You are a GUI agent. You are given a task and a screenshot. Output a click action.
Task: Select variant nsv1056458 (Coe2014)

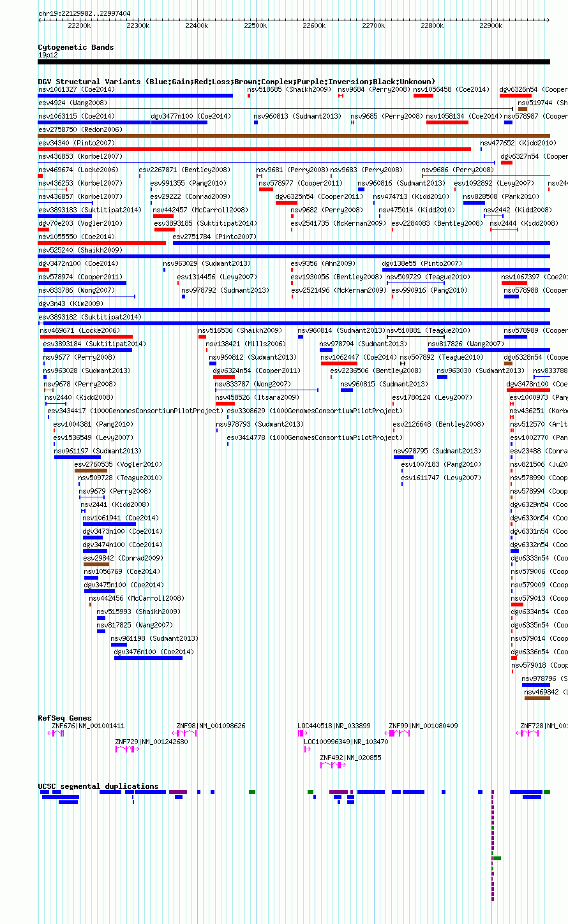[x=451, y=89]
